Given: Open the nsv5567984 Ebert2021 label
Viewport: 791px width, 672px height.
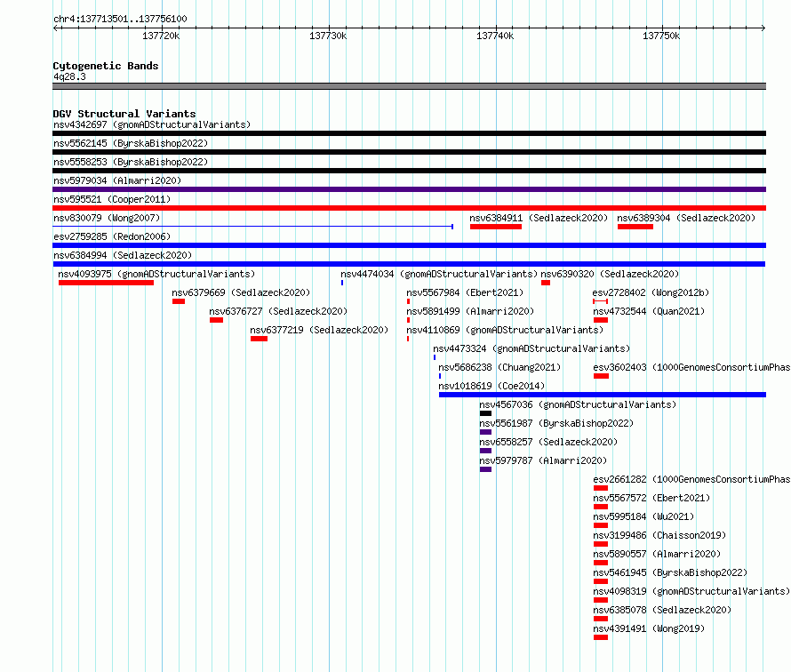Looking at the screenshot, I should coord(465,292).
